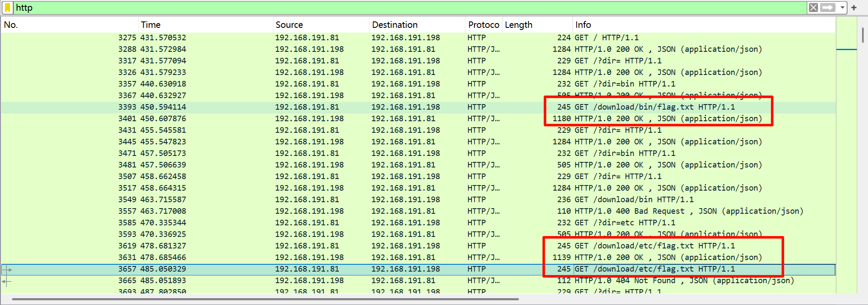Click the display filter bookmark icon
The height and width of the screenshot is (305, 868).
pyautogui.click(x=7, y=8)
